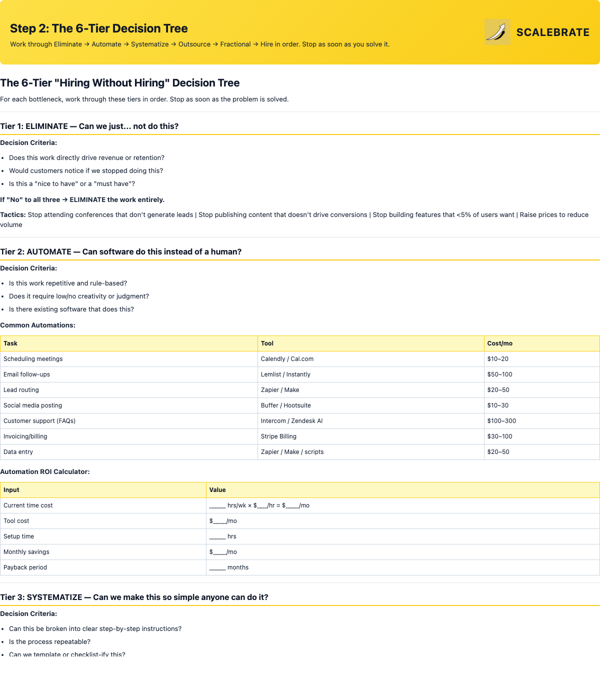
Task: Click the 'Customer support (FAQs)' cell
Action: 129,421
